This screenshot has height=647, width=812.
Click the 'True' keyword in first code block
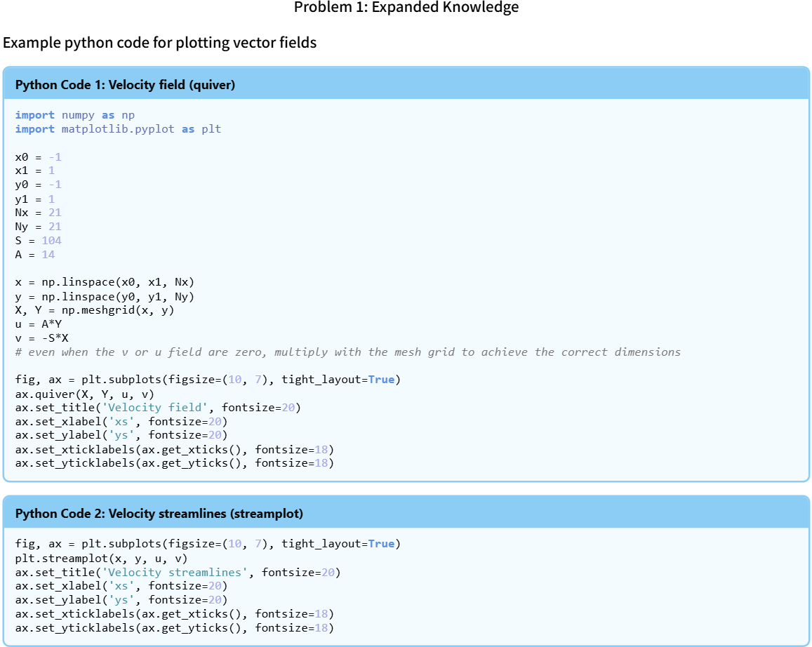coord(381,380)
